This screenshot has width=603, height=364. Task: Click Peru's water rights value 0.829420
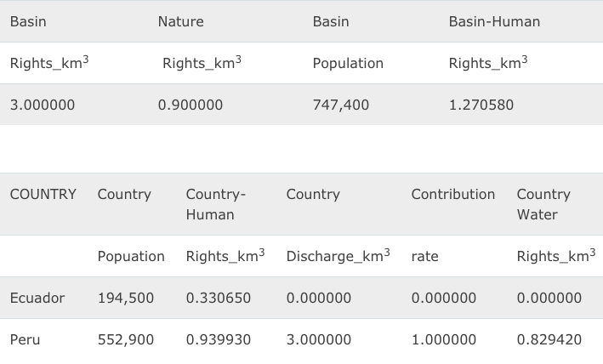click(x=549, y=339)
